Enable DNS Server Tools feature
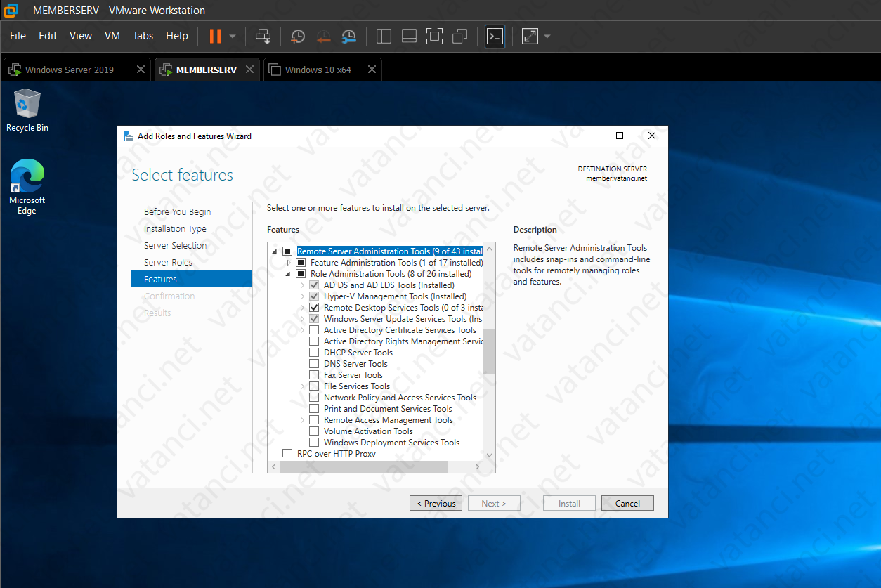Screen dimensions: 881x588 (x=313, y=363)
